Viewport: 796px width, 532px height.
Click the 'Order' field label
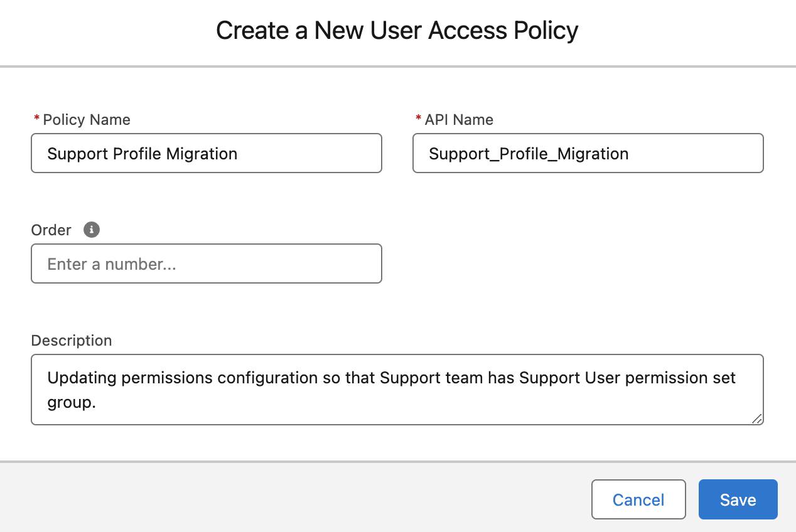tap(51, 230)
